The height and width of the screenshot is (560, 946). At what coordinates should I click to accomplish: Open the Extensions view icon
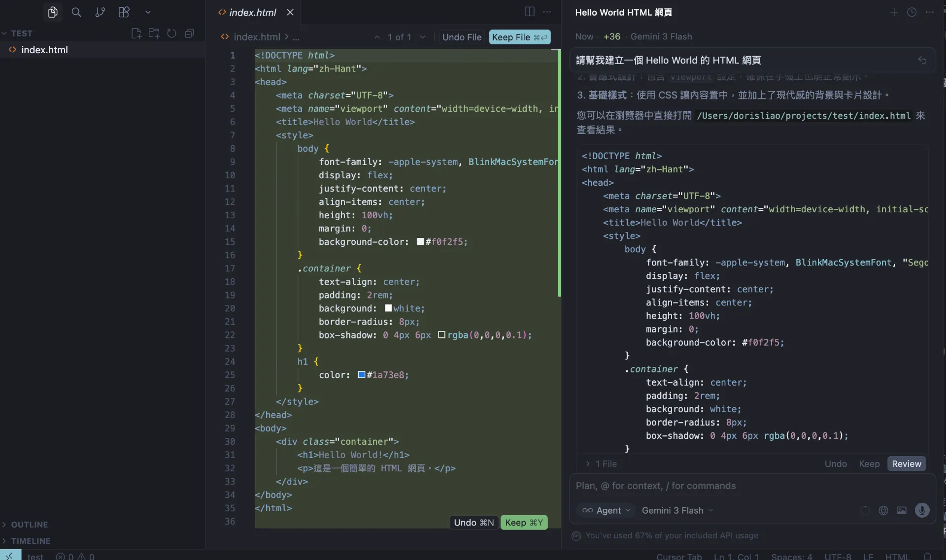(x=124, y=12)
